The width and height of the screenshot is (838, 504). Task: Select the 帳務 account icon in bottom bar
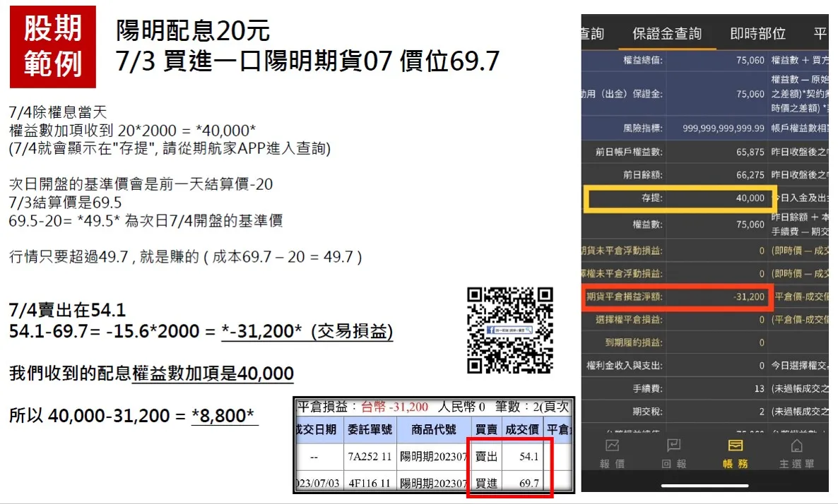coord(735,452)
